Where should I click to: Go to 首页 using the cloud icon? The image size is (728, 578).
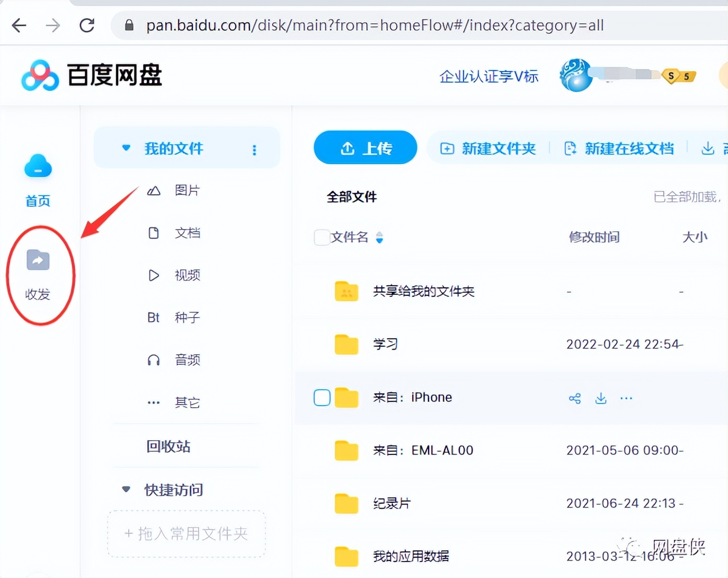coord(37,166)
